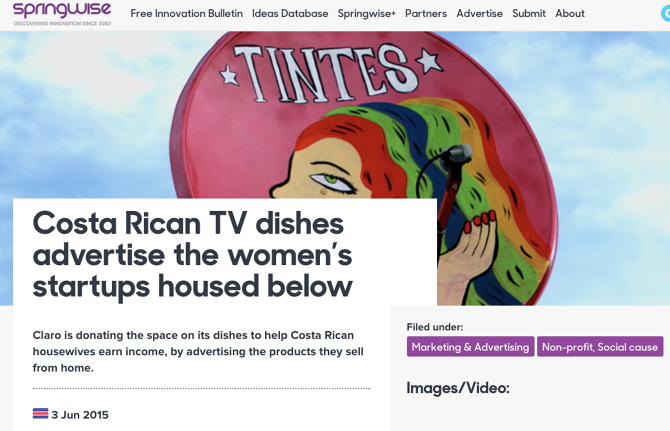Viewport: 670px width, 431px height.
Task: Click the Filed under label
Action: [435, 327]
